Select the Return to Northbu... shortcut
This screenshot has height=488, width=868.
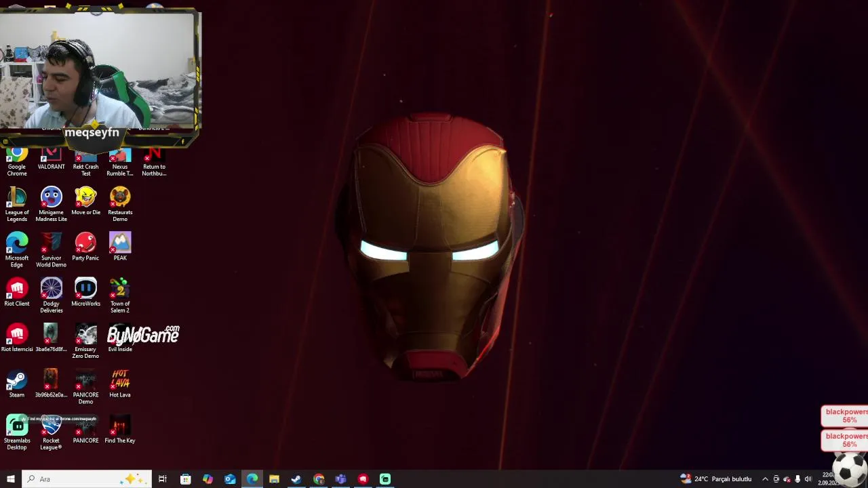tap(154, 163)
